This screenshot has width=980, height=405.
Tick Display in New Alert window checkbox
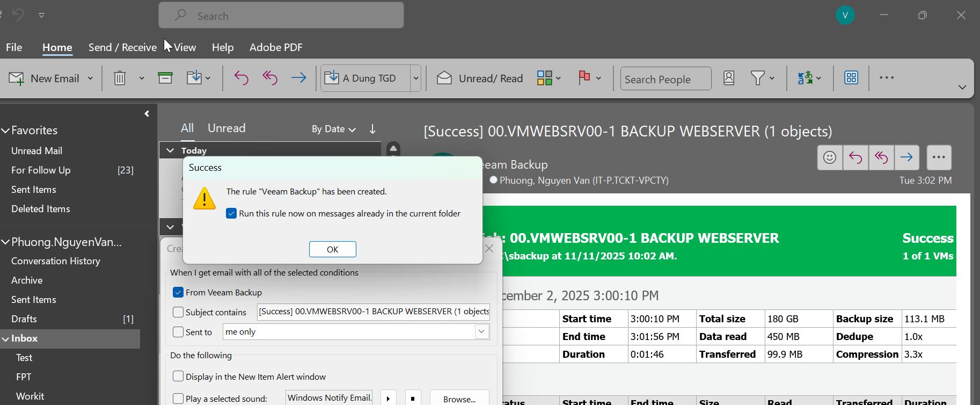(178, 377)
